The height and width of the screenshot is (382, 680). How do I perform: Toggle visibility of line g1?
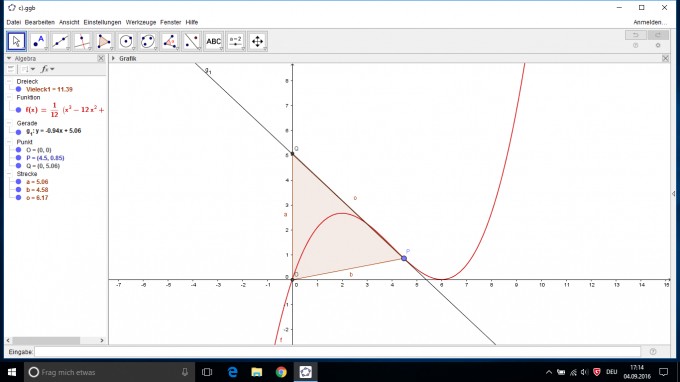tap(19, 132)
